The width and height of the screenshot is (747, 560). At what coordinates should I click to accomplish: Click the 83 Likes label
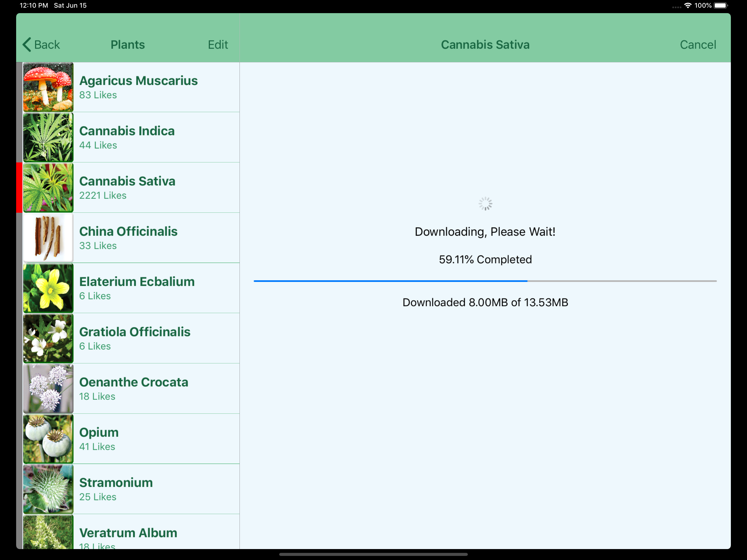pyautogui.click(x=98, y=95)
